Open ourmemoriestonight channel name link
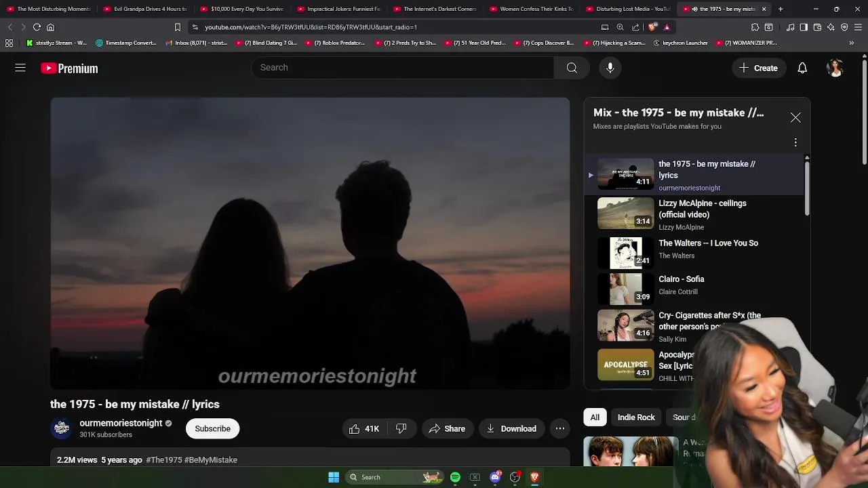The width and height of the screenshot is (868, 488). pyautogui.click(x=121, y=423)
